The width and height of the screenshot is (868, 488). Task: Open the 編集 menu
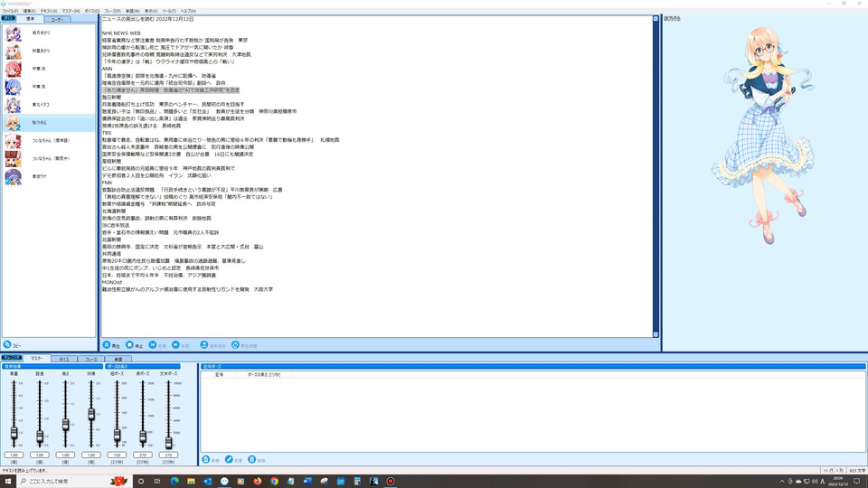29,11
